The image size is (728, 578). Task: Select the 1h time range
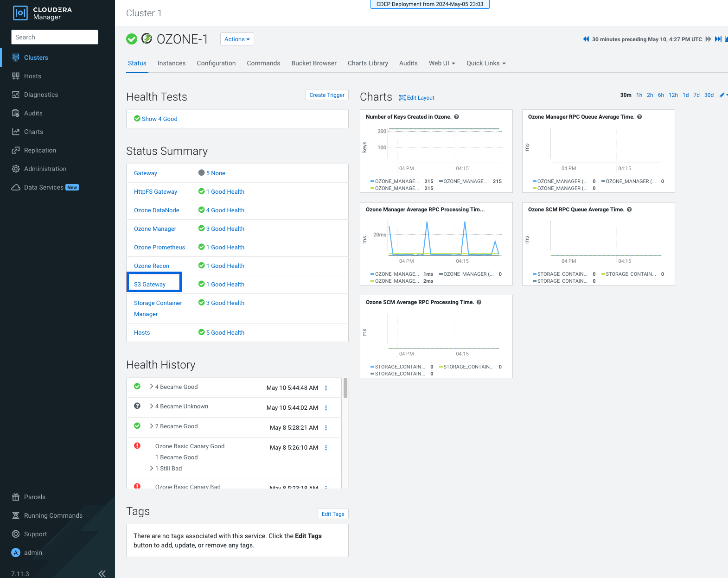coord(639,95)
